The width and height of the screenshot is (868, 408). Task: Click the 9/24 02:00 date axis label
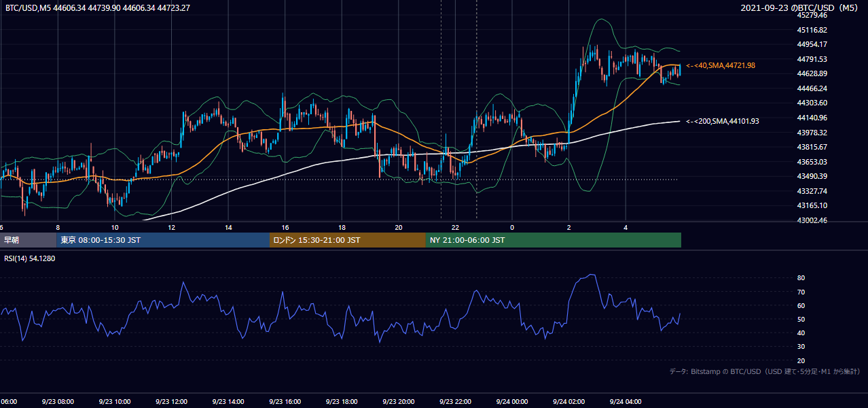pyautogui.click(x=568, y=402)
